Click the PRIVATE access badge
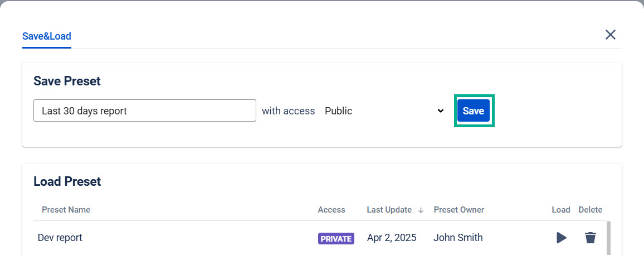Viewport: 644px width, 255px height. [336, 239]
